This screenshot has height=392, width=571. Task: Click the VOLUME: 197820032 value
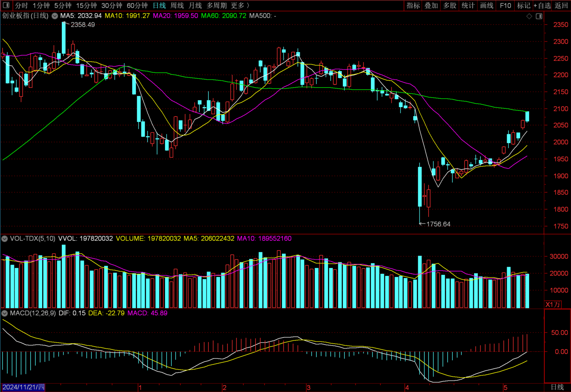(149, 239)
